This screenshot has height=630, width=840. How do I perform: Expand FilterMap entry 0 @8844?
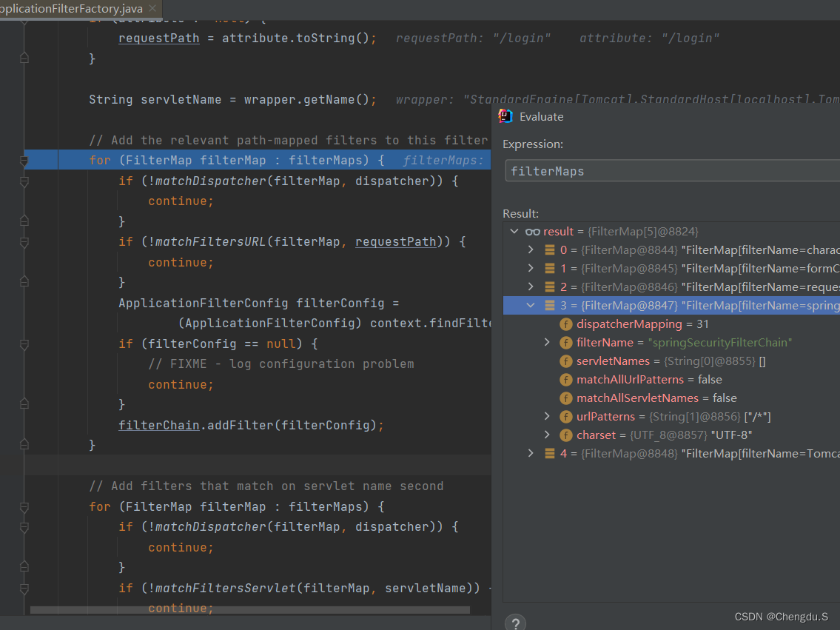coord(531,249)
